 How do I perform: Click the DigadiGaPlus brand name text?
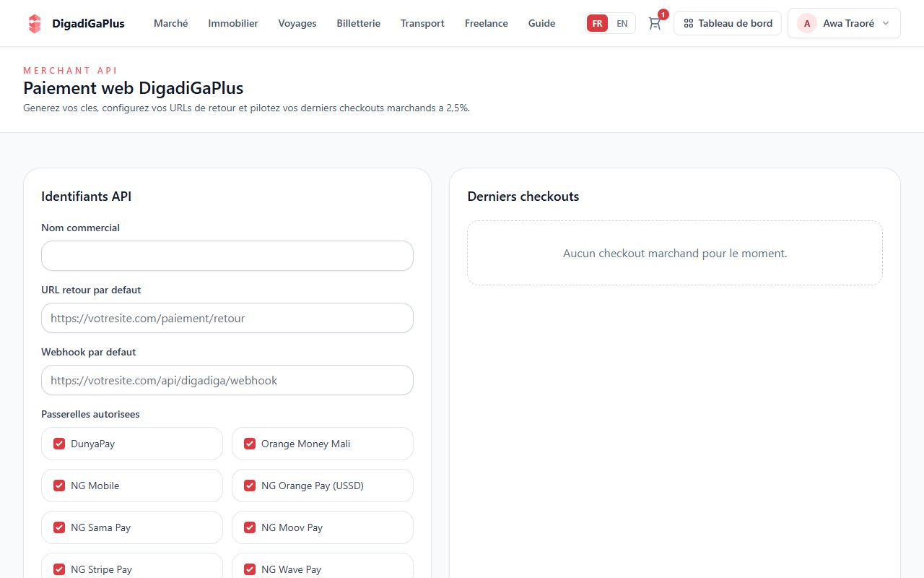click(88, 23)
